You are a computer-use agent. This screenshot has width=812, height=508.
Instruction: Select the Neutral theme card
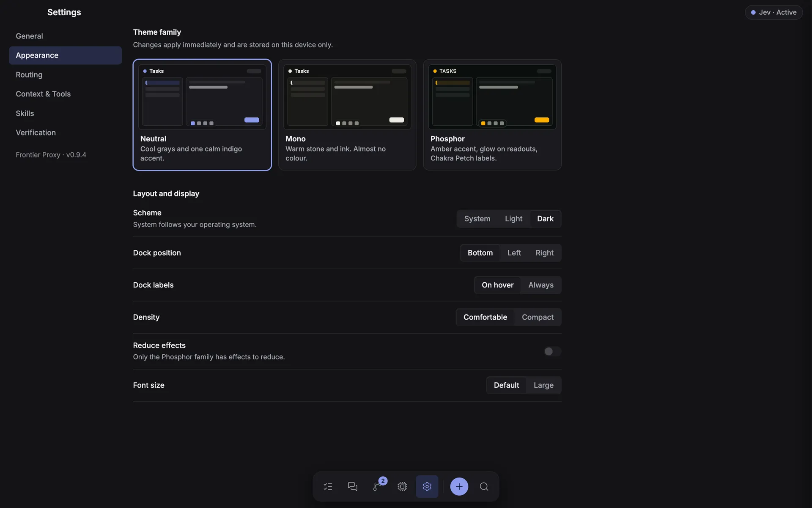(x=202, y=115)
